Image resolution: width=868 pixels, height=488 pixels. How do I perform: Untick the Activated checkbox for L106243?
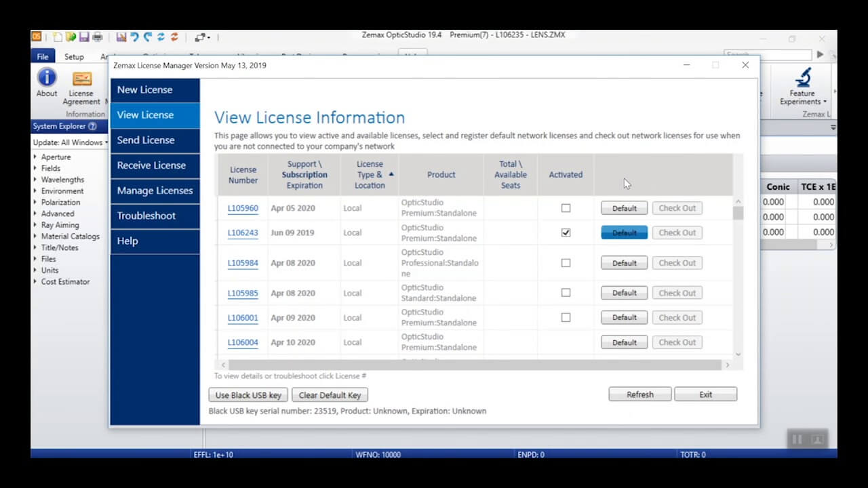click(x=566, y=232)
